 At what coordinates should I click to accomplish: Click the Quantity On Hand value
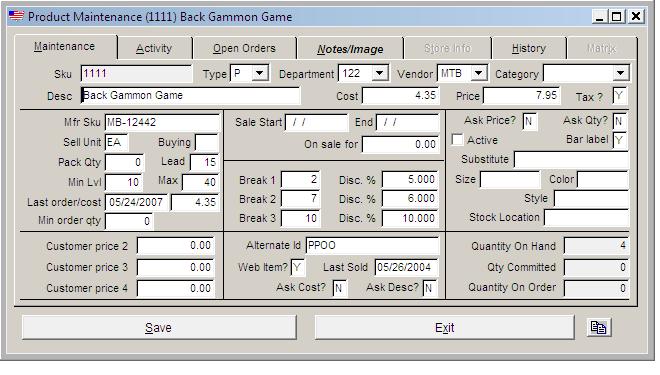[x=596, y=246]
